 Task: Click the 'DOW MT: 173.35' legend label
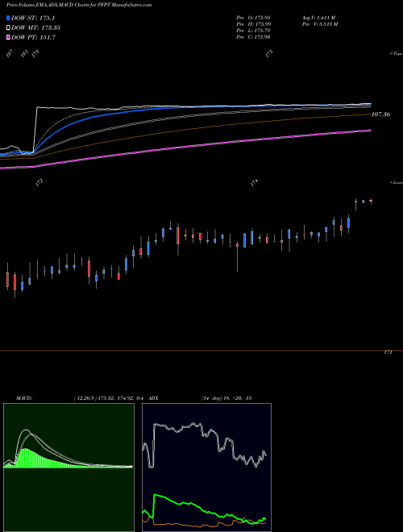pyautogui.click(x=36, y=27)
